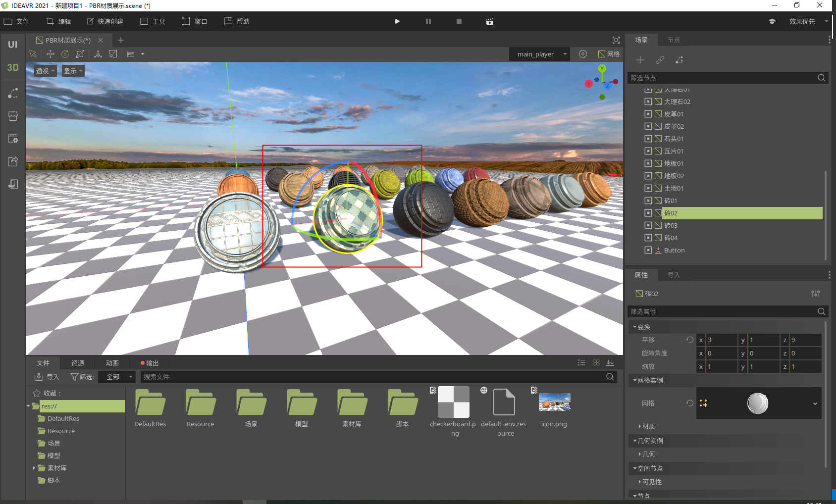Stop the scene playback
The height and width of the screenshot is (504, 836).
coord(459,21)
